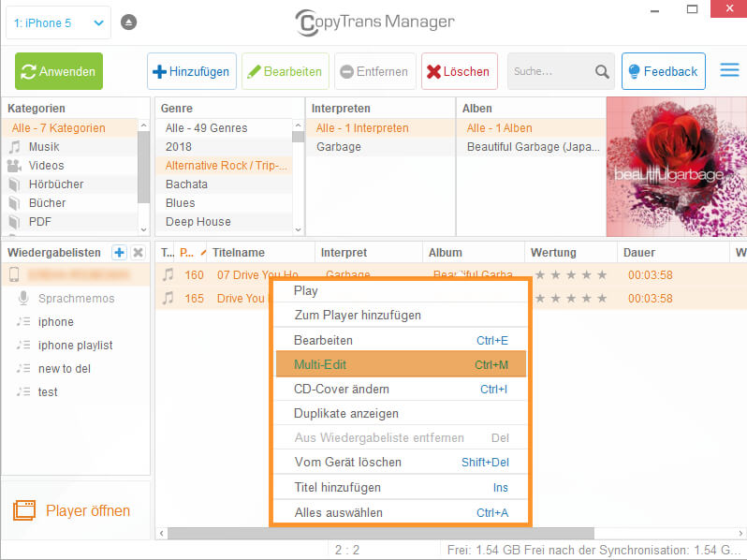
Task: Open the Feedback button
Action: pyautogui.click(x=663, y=71)
